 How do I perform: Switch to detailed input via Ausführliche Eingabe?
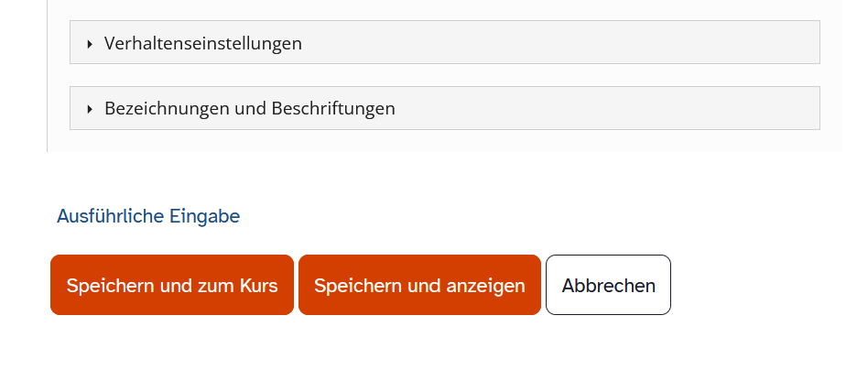148,216
